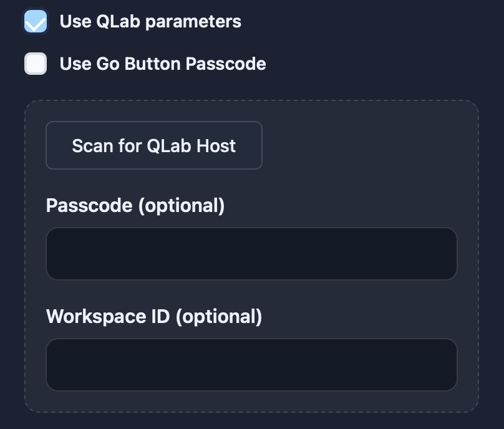Uncheck the Use QLab parameters checkbox

click(36, 22)
